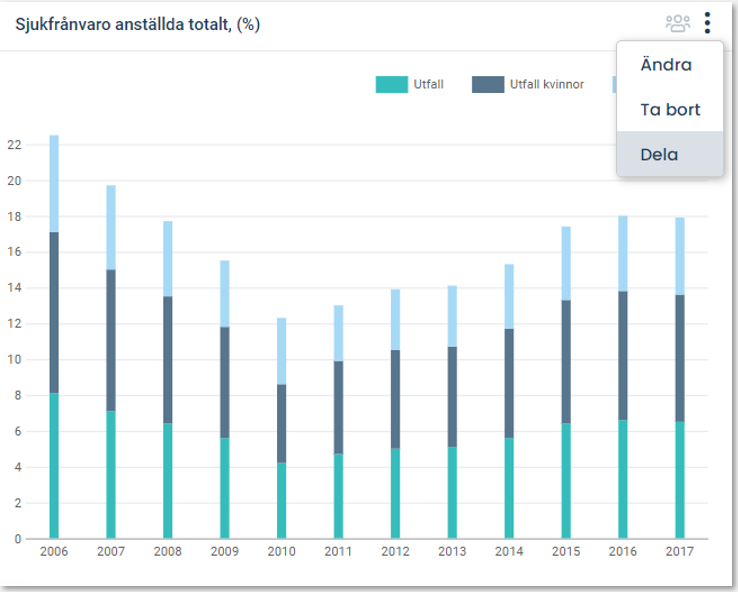The height and width of the screenshot is (592, 738).
Task: Select the teal segment of the 2016 bar
Action: (x=622, y=479)
